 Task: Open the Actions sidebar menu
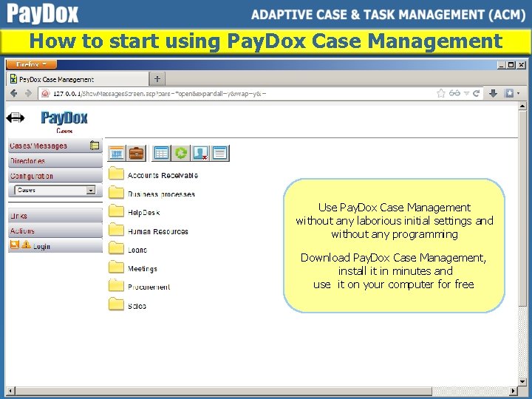pos(55,231)
